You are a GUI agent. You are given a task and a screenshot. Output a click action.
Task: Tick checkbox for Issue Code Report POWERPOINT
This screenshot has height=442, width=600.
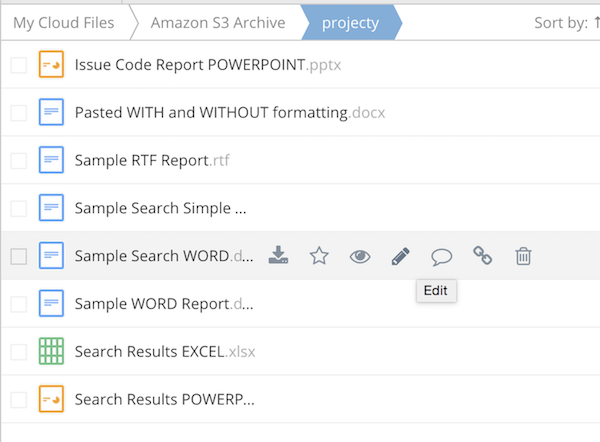click(x=19, y=65)
